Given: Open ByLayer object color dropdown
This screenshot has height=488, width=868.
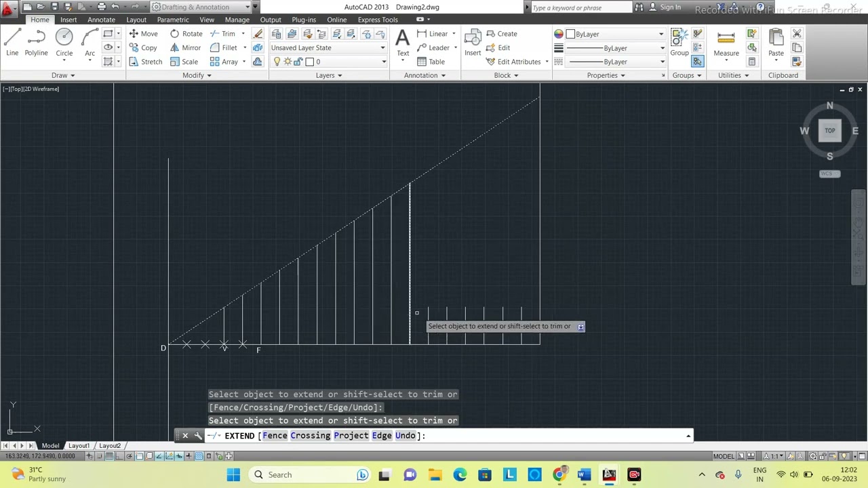Looking at the screenshot, I should (x=615, y=34).
